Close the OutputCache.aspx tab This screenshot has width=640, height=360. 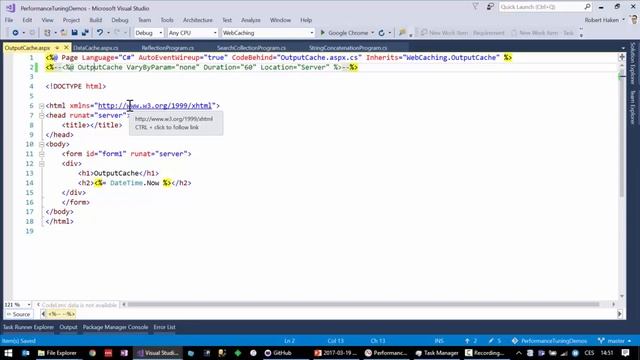pos(66,48)
